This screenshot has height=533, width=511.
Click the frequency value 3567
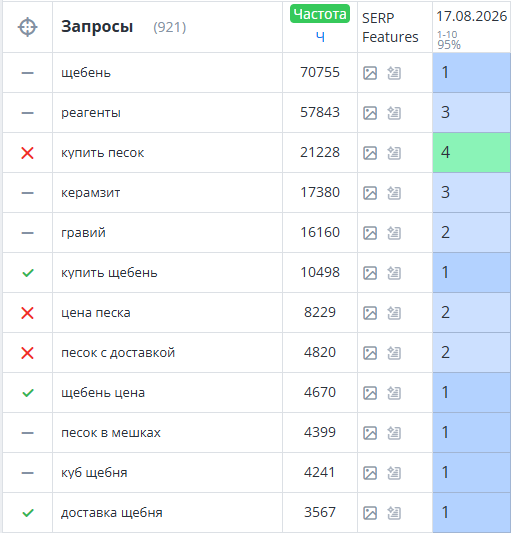click(320, 512)
